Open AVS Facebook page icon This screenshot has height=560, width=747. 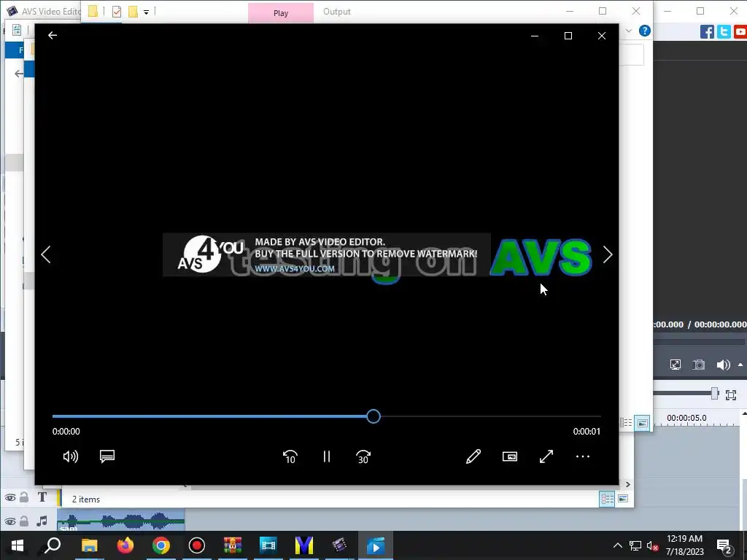(x=707, y=32)
